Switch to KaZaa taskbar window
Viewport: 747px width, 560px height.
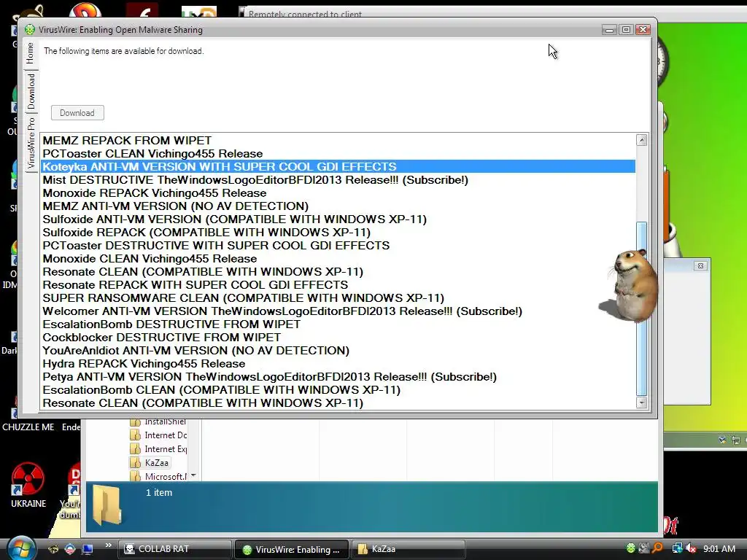[408, 549]
